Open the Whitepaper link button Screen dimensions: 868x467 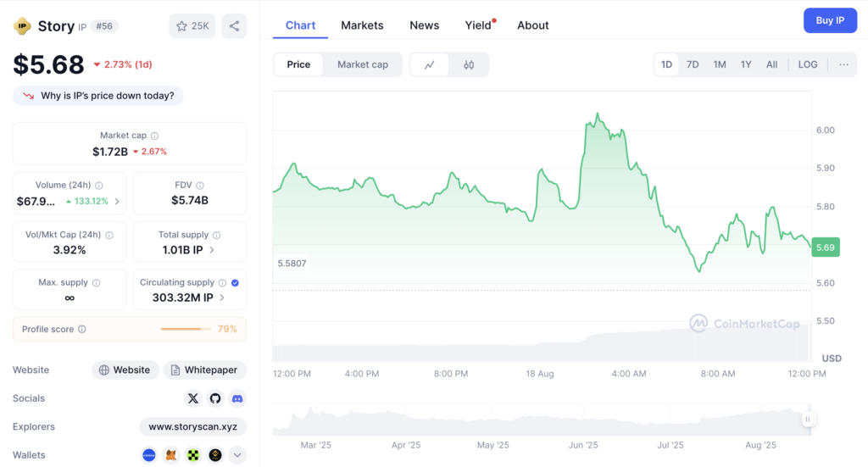tap(204, 370)
